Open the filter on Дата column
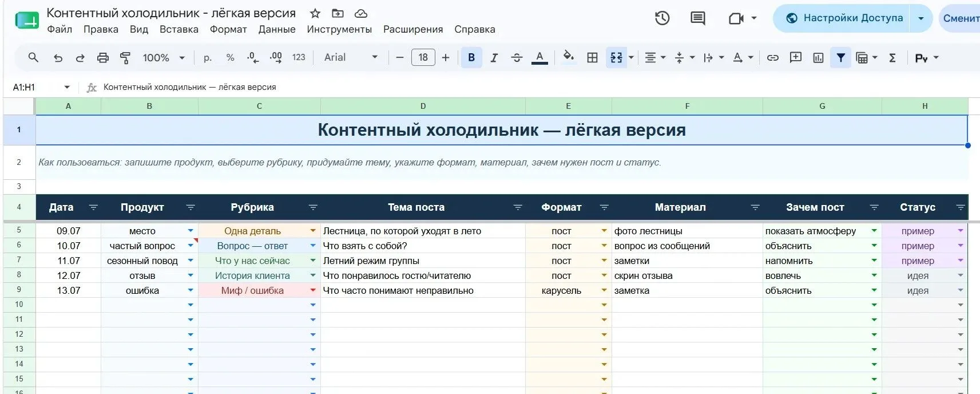Viewport: 980px width, 394px height. [x=93, y=207]
